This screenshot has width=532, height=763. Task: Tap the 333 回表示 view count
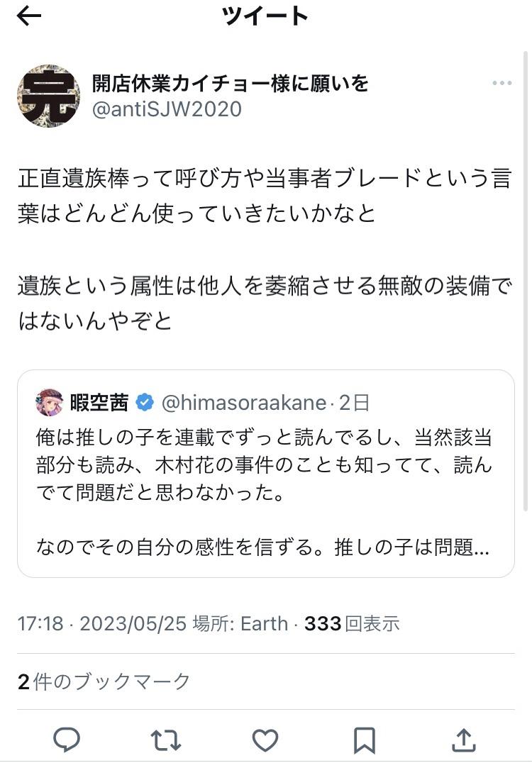click(x=352, y=623)
